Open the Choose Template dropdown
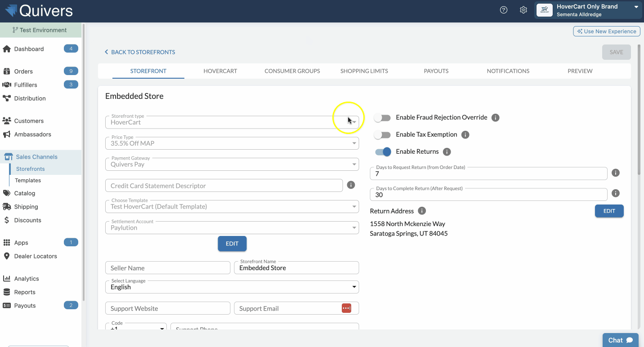The height and width of the screenshot is (347, 644). 232,206
